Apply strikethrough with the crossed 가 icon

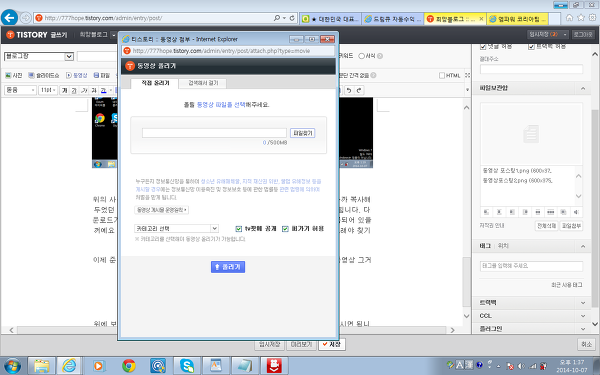[94, 90]
